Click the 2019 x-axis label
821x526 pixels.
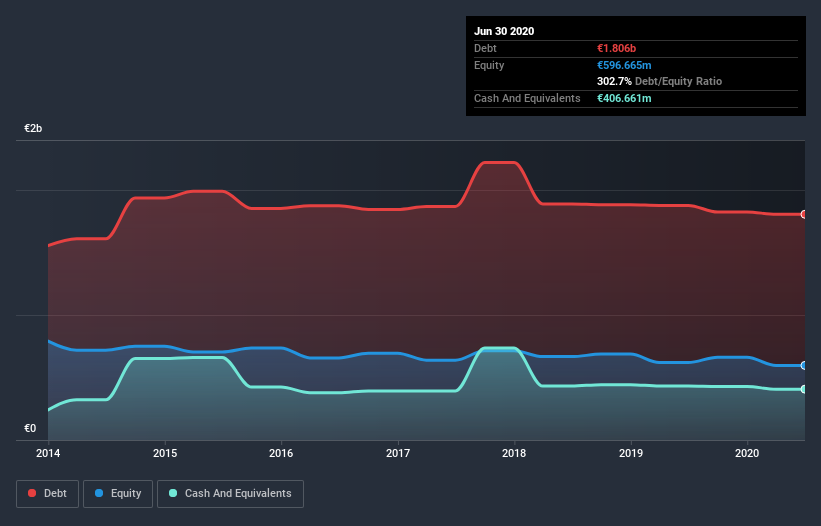pos(631,453)
